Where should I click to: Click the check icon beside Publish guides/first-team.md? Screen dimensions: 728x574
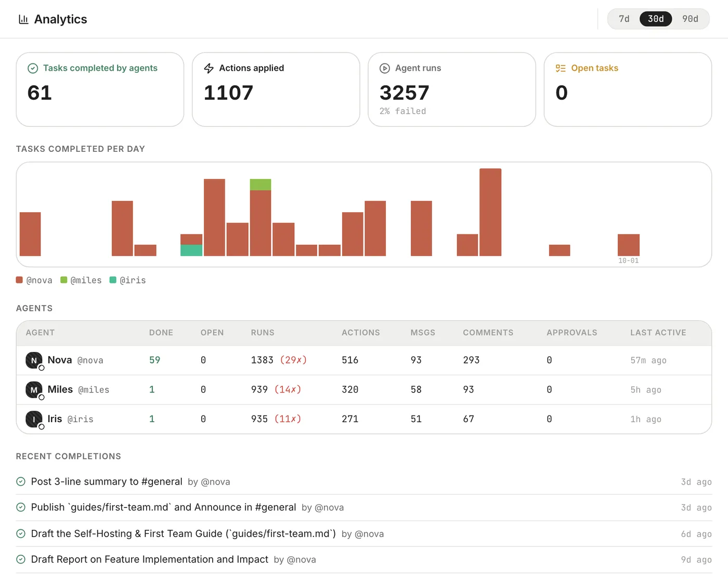[x=21, y=507]
